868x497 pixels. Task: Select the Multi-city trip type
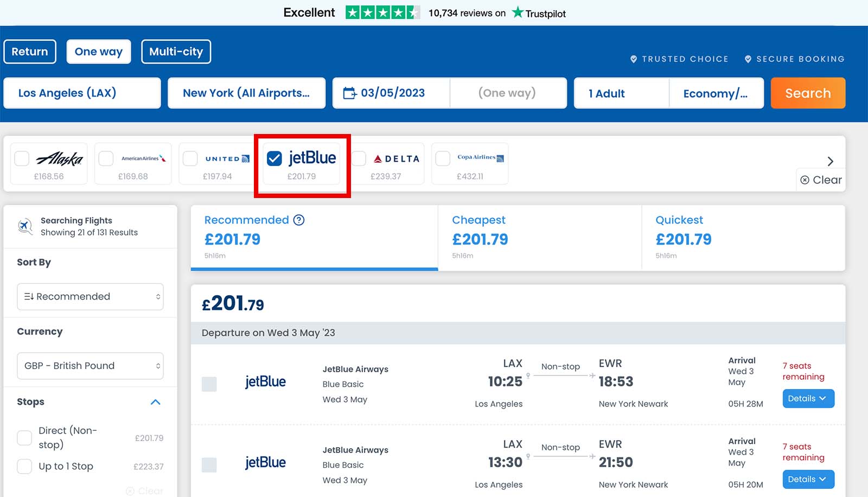[176, 52]
